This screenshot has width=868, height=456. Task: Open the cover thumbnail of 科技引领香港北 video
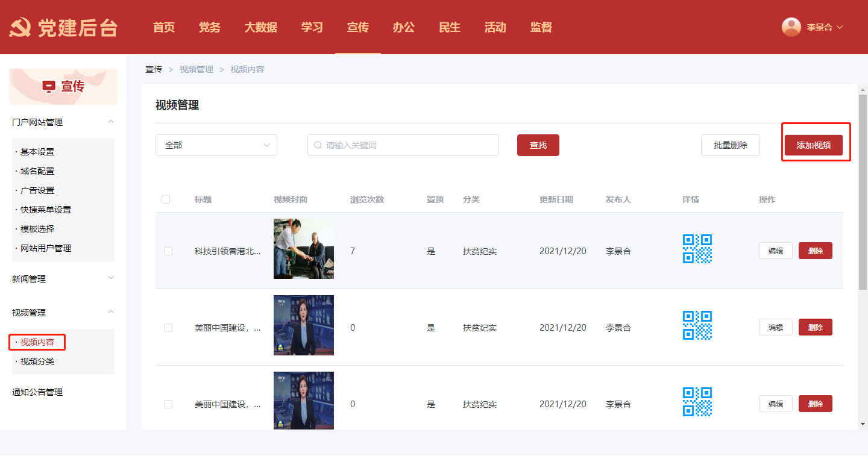(303, 249)
